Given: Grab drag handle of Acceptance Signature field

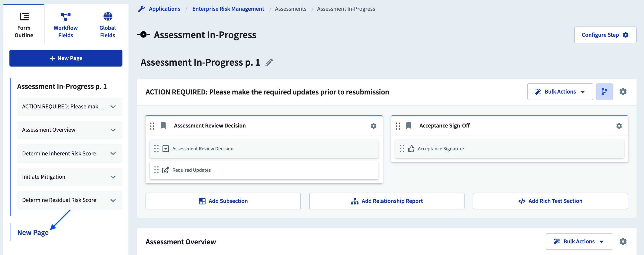Looking at the screenshot, I should click(402, 149).
